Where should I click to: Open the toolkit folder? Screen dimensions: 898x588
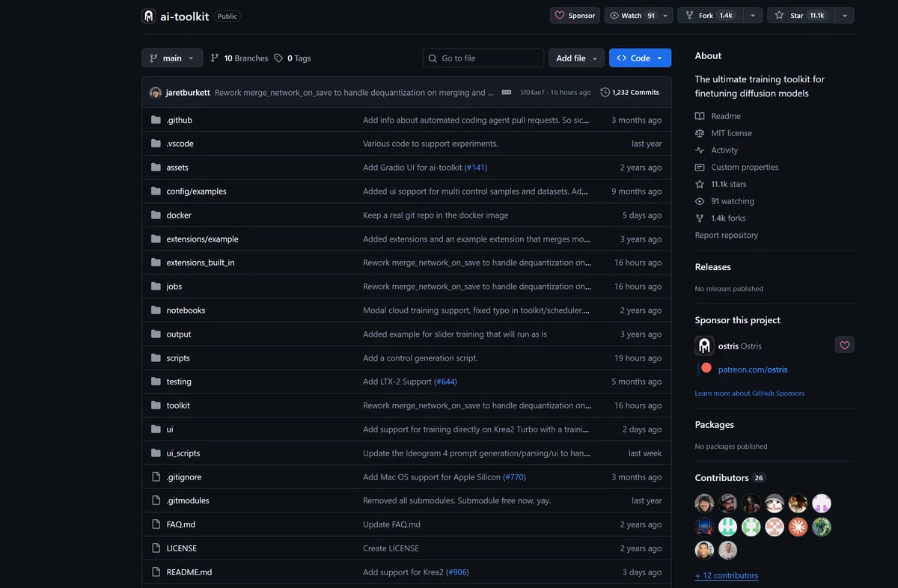178,405
